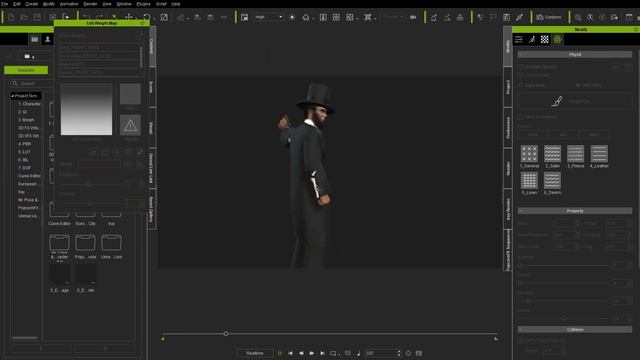Click the Save Project toolbar icon

click(x=37, y=17)
